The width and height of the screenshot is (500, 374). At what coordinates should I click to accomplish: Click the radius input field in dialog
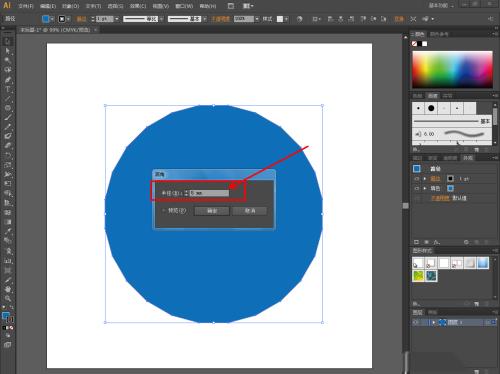[209, 193]
